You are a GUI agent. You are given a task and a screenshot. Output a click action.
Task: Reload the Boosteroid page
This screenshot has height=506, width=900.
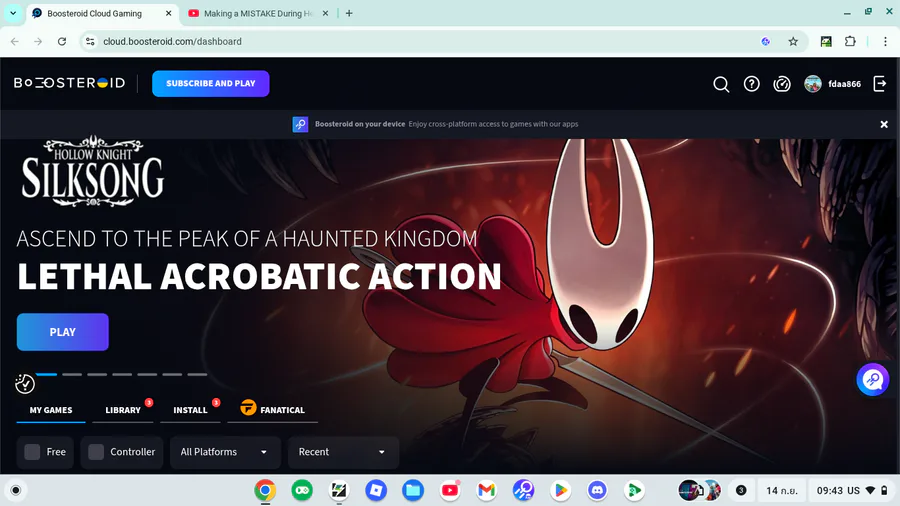62,41
